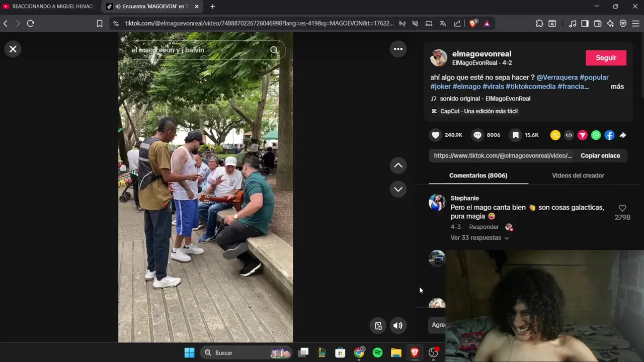Click share page icon in address bar
This screenshot has height=362, width=644.
pyautogui.click(x=457, y=23)
